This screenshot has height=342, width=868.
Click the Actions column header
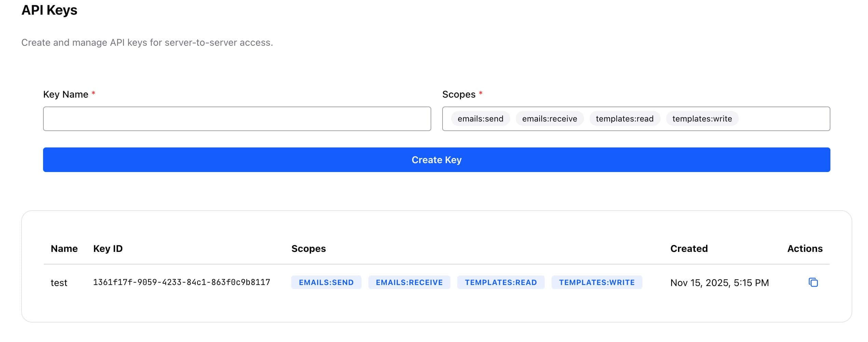point(805,248)
